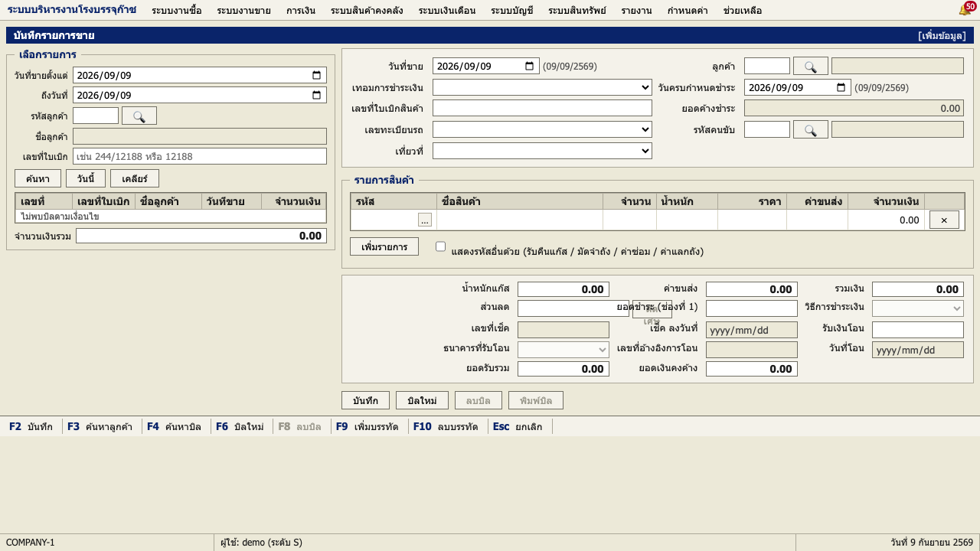Click F9 เพิ่มบรรทัด shortcut in function bar
The width and height of the screenshot is (980, 551).
[367, 426]
